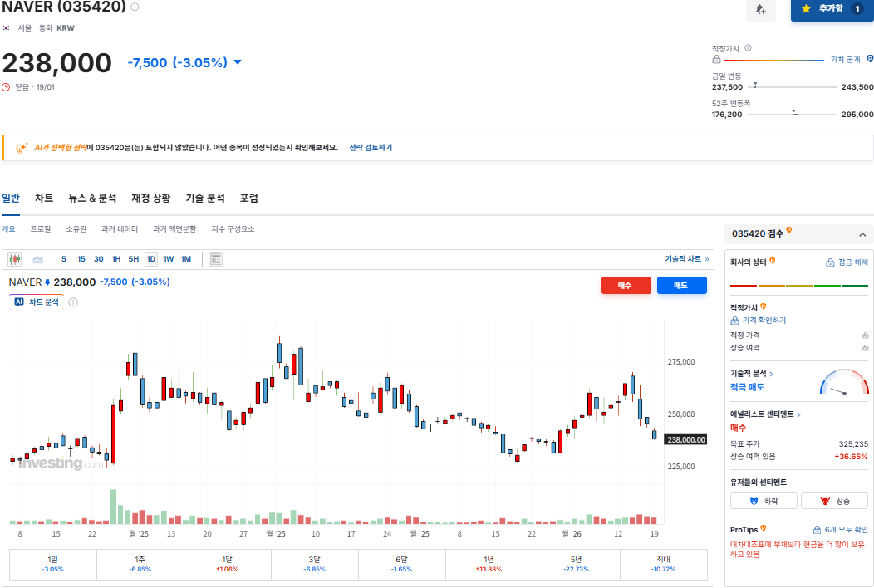
Task: Select candlestick chart type icon
Action: (15, 259)
